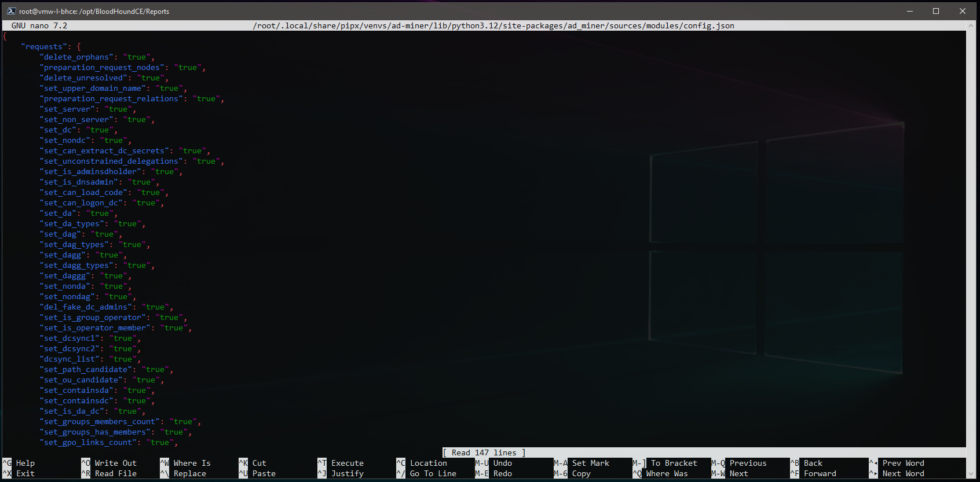Click the M-U Undo shortcut
980x482 pixels.
[493, 463]
